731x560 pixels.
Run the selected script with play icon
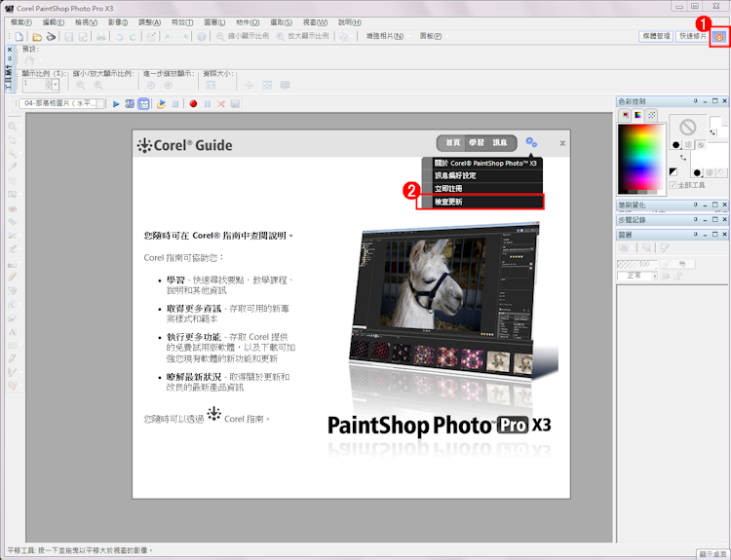116,103
